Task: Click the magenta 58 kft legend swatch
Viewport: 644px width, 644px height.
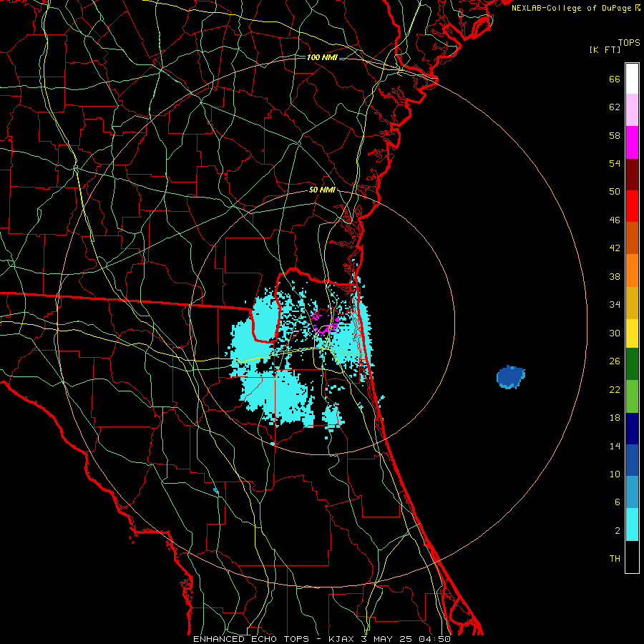Action: point(632,142)
